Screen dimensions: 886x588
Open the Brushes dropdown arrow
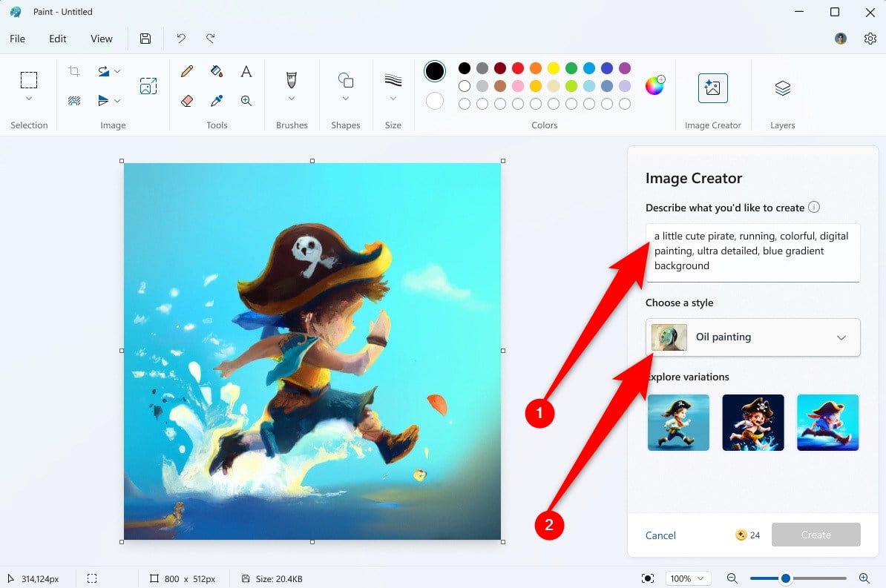pyautogui.click(x=292, y=99)
